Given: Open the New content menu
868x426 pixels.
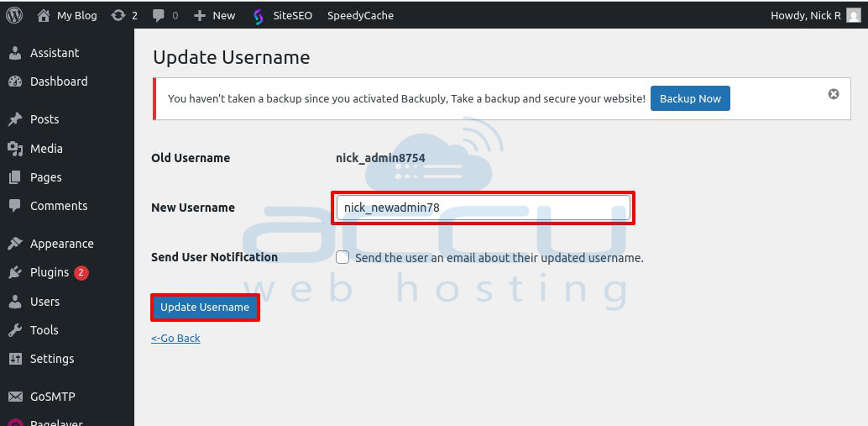Looking at the screenshot, I should pyautogui.click(x=215, y=15).
